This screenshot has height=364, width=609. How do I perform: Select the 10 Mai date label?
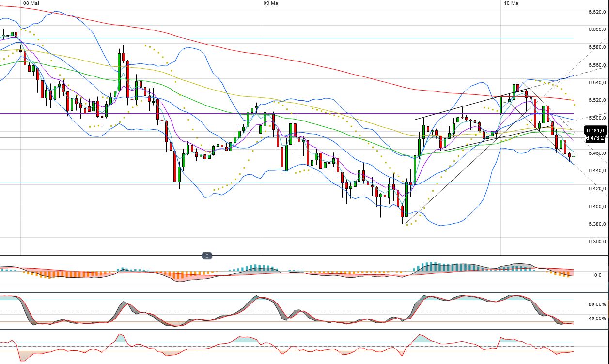[512, 3]
